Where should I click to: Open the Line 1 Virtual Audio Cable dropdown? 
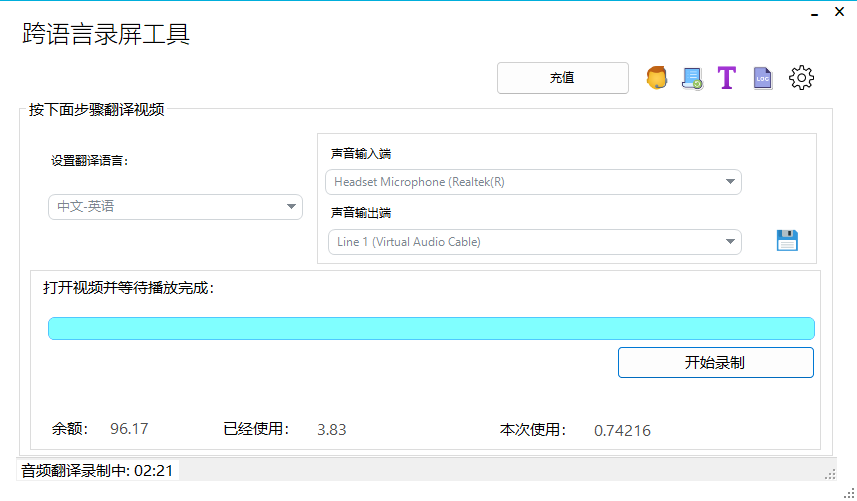point(535,241)
